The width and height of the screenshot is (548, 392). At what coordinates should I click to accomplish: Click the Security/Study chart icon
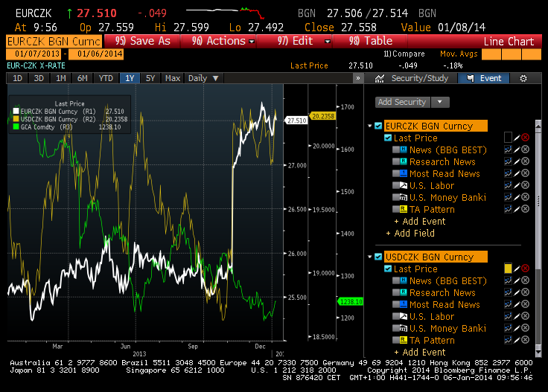tap(380, 79)
